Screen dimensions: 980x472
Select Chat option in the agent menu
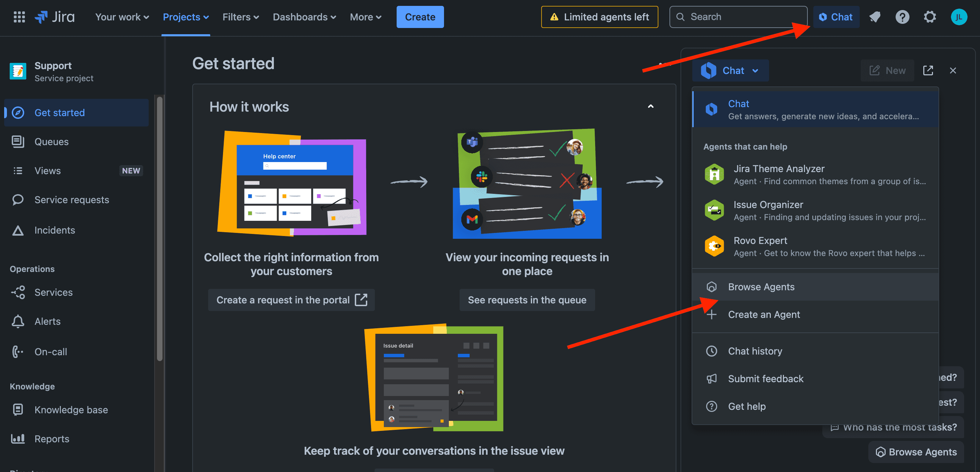click(815, 109)
